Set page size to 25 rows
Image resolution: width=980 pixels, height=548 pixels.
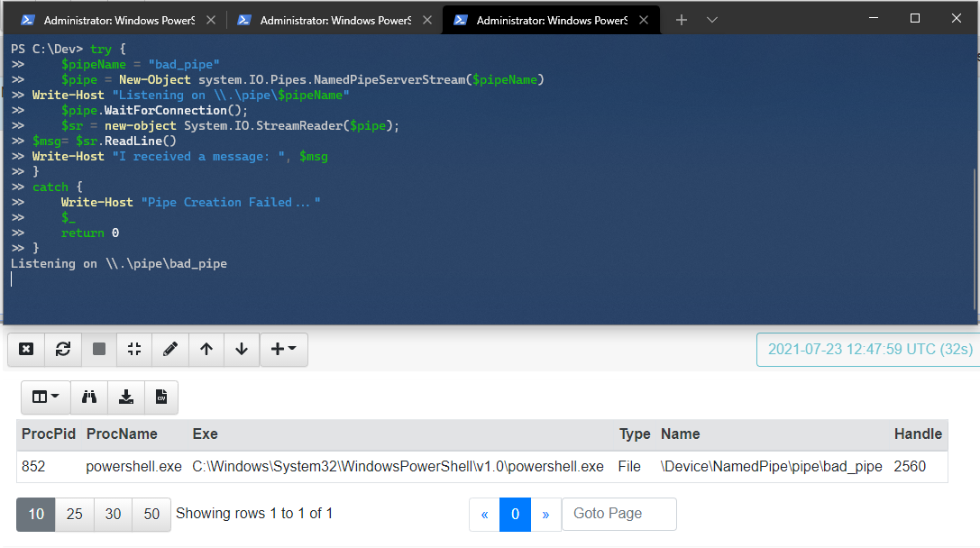point(74,515)
